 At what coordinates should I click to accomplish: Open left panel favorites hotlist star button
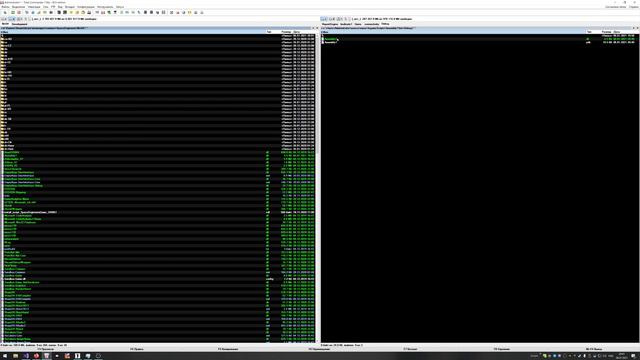313,28
